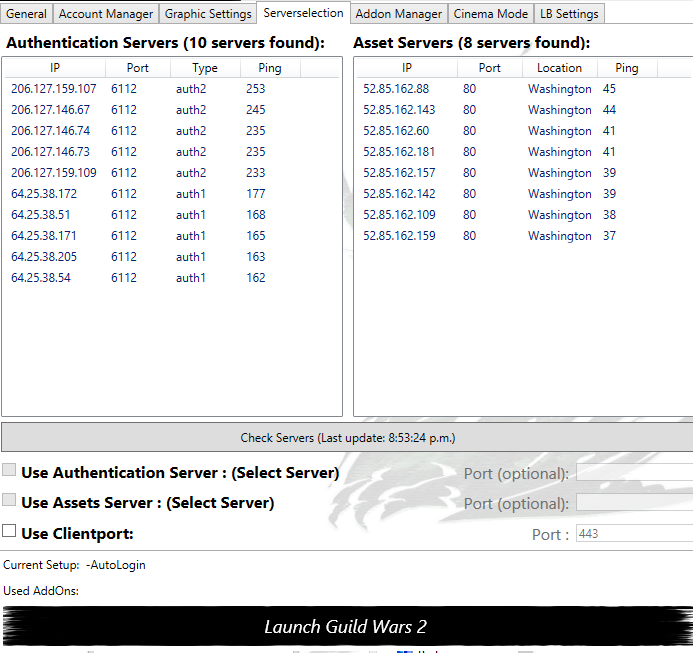Image resolution: width=693 pixels, height=653 pixels.
Task: Toggle Use Assets Server checkbox
Action: click(9, 500)
